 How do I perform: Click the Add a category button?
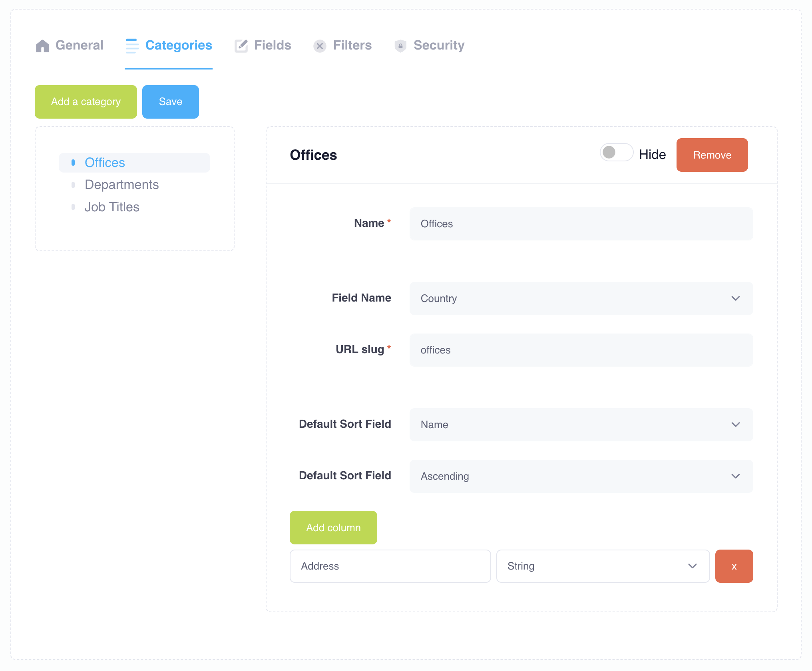click(86, 101)
